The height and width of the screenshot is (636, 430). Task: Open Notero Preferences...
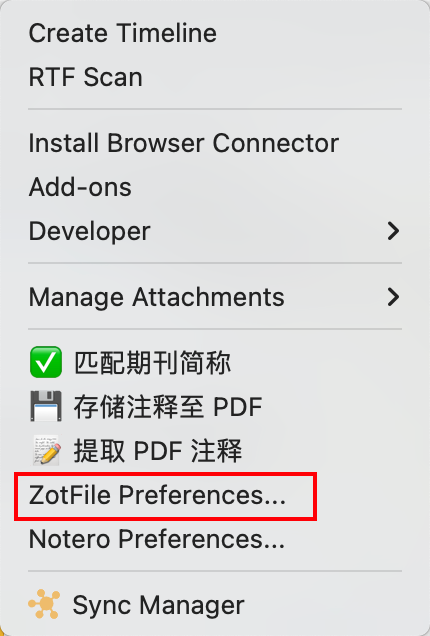(x=157, y=539)
